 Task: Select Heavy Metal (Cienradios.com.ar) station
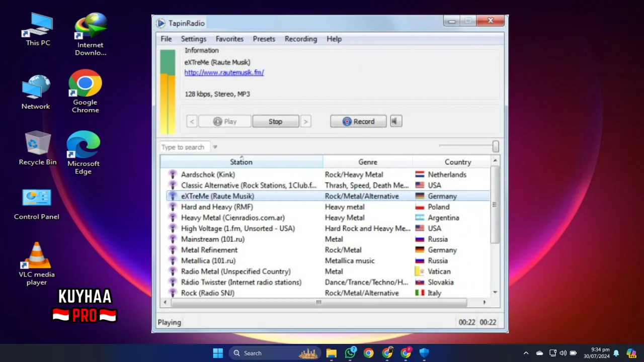(233, 218)
